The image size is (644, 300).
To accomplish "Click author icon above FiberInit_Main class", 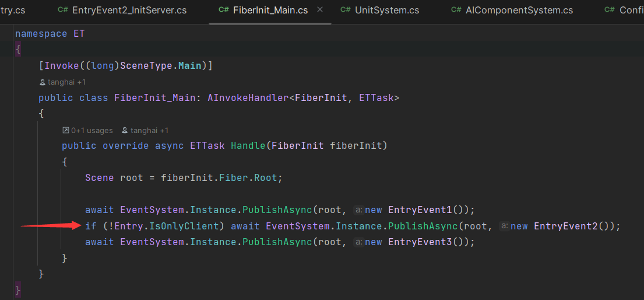I will [43, 82].
